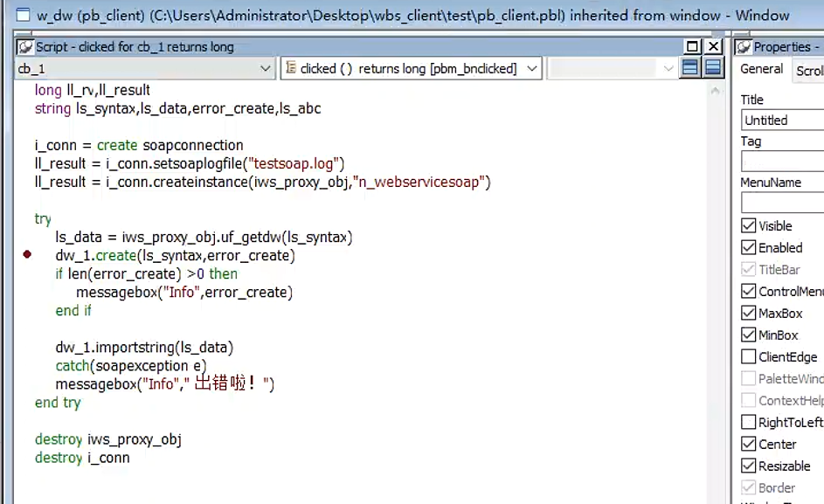Toggle the second split-view layout icon
Image resolution: width=824 pixels, height=504 pixels.
coord(713,68)
